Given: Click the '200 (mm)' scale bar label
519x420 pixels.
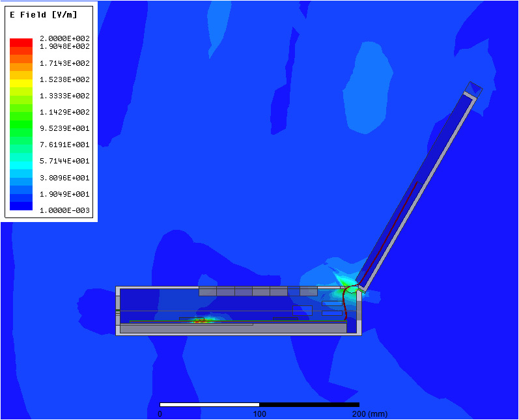Looking at the screenshot, I should click(x=370, y=413).
